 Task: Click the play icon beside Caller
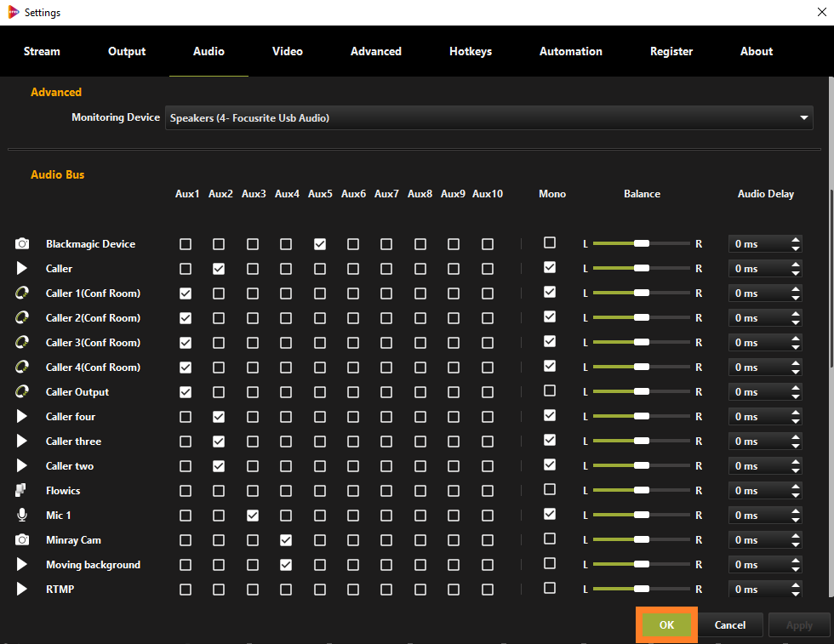22,268
